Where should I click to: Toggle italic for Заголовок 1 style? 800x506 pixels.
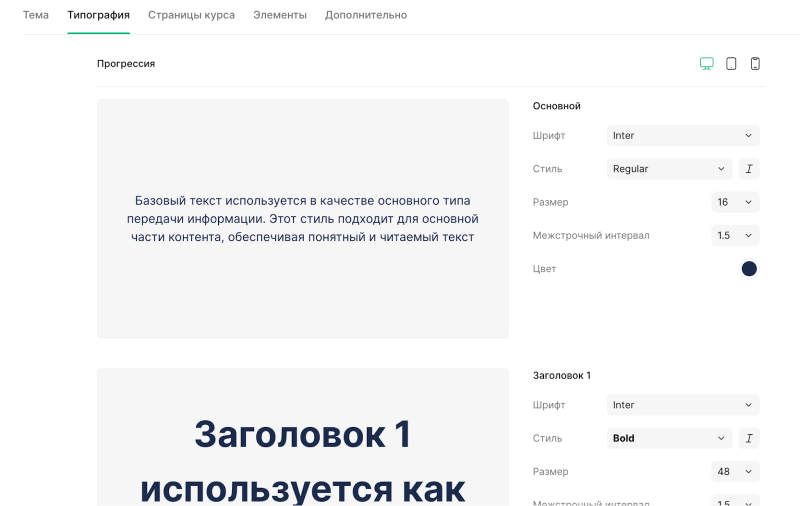[x=749, y=438]
